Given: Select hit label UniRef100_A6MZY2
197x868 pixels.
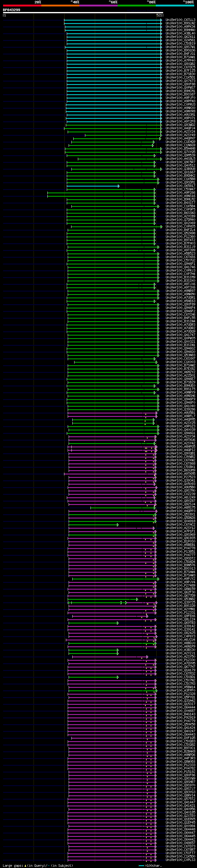Looking at the screenshot, I should point(180,372).
